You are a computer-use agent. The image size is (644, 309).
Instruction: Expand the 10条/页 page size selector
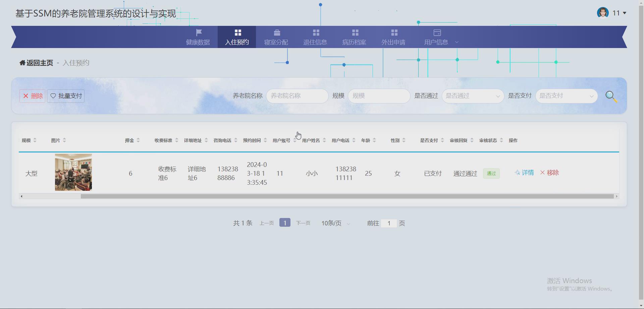tap(335, 223)
